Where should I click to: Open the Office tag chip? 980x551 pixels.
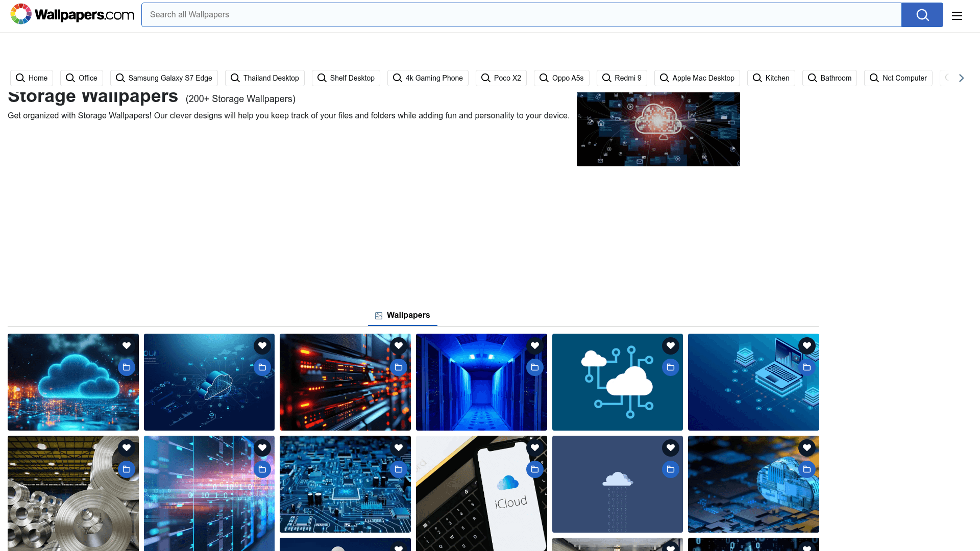(x=82, y=78)
